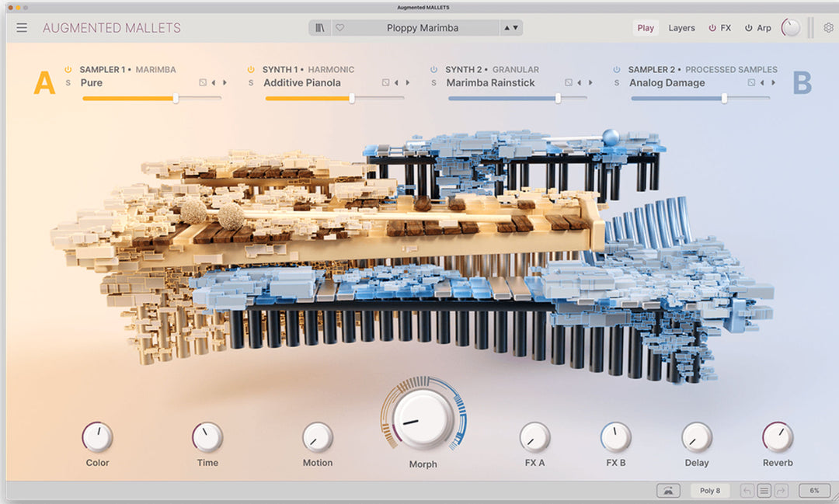Image resolution: width=839 pixels, height=504 pixels.
Task: Click the FX A knob
Action: [x=535, y=436]
